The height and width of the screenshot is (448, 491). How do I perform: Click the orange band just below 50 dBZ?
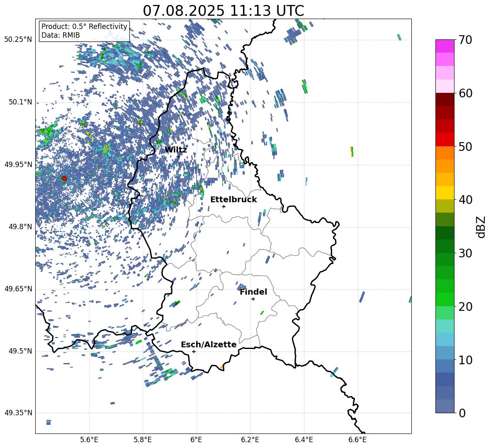pos(445,153)
